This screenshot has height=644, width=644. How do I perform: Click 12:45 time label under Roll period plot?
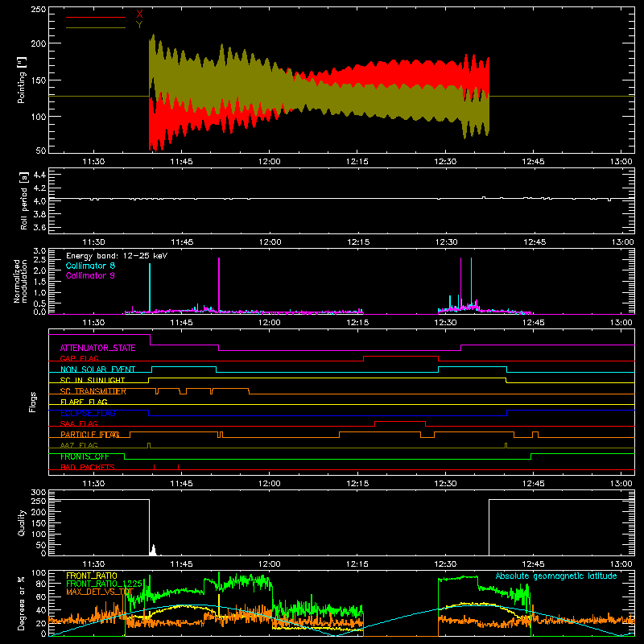point(535,242)
